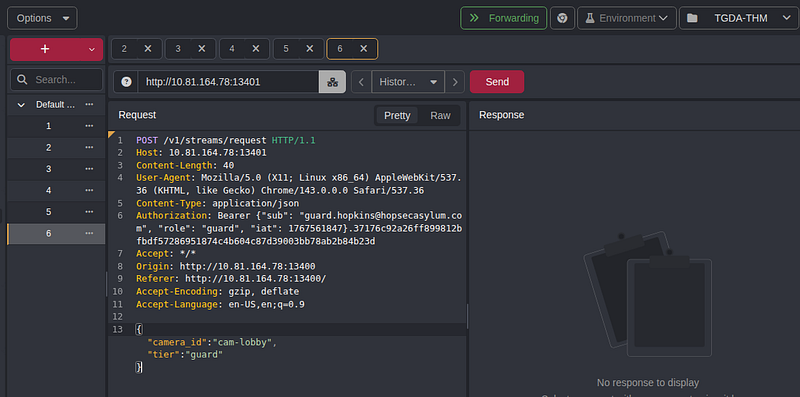Viewport: 800px width, 397px height.
Task: Select session 3 in the sidebar
Action: pyautogui.click(x=48, y=169)
